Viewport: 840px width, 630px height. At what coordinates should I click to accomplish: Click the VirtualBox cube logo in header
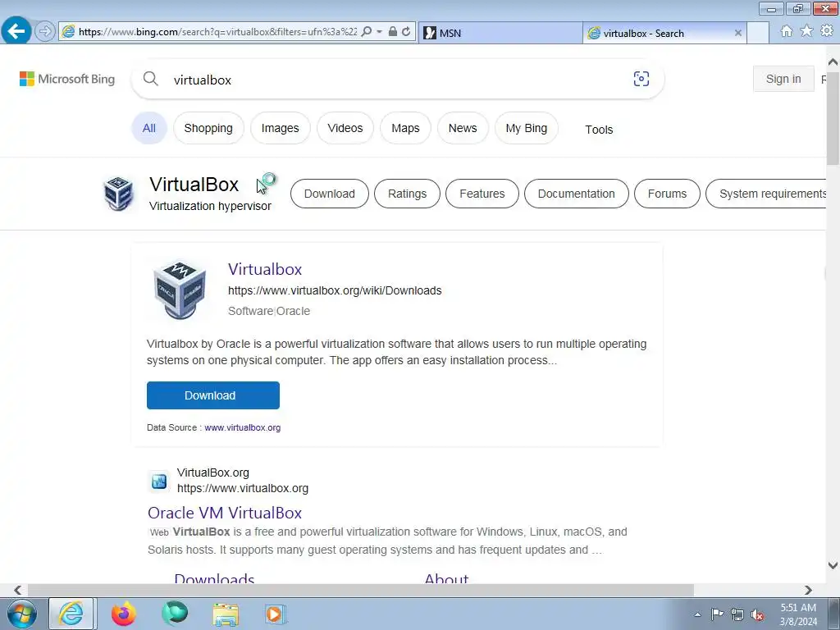118,194
